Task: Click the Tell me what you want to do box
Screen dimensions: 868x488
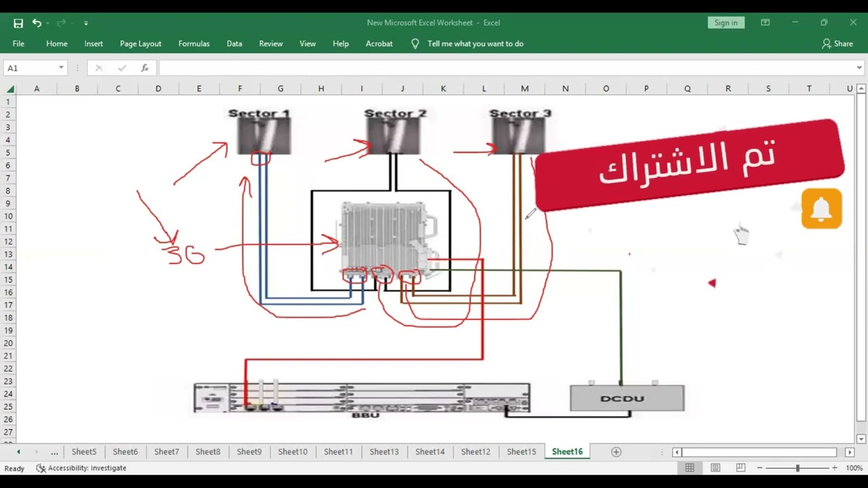Action: (x=475, y=43)
